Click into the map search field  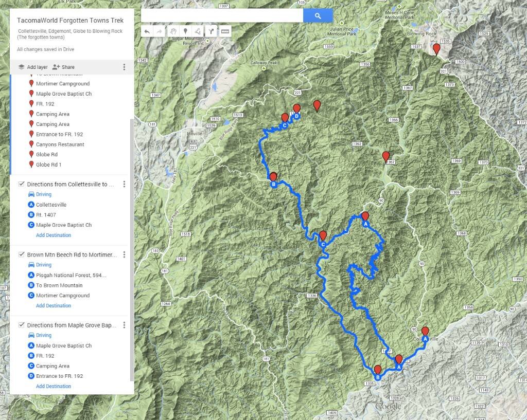tap(222, 16)
